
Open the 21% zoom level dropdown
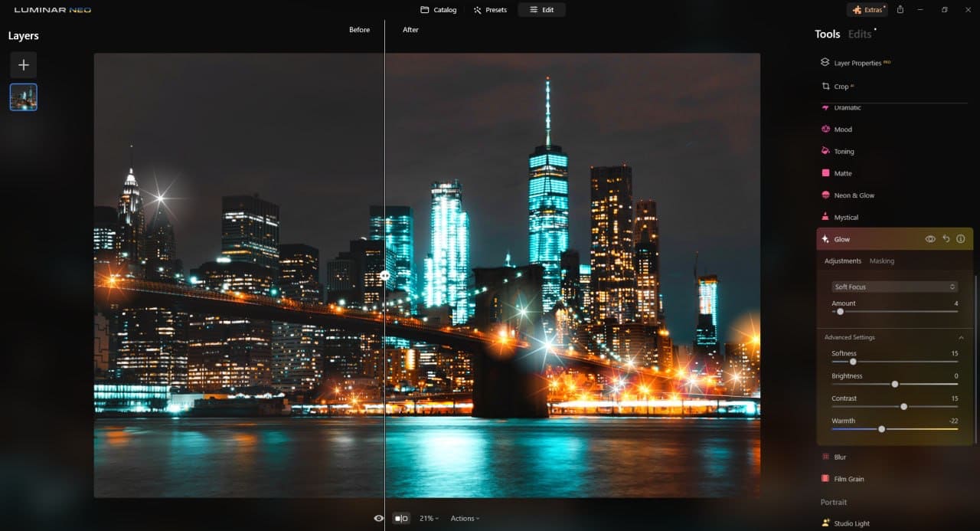tap(428, 518)
